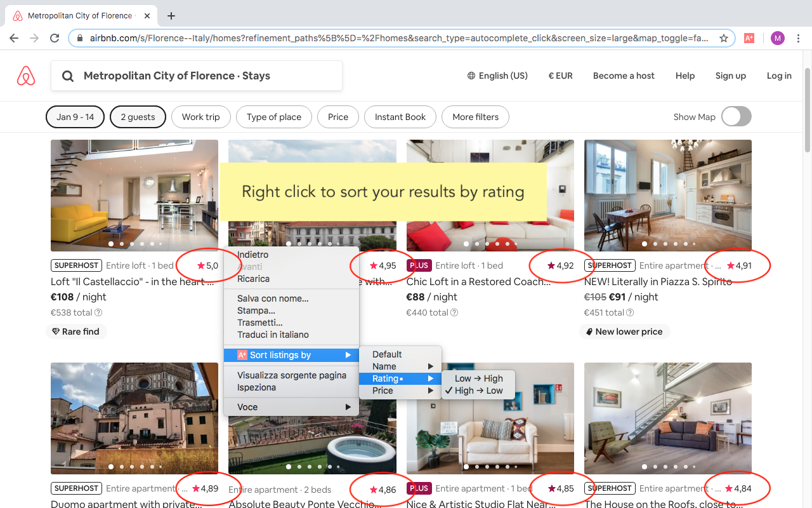Click the globe language icon
The width and height of the screenshot is (812, 508).
471,76
